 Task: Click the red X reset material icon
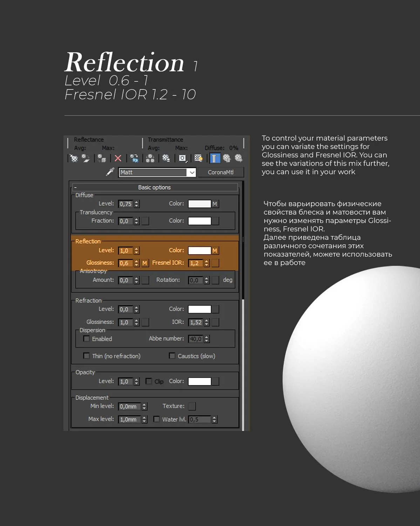118,158
